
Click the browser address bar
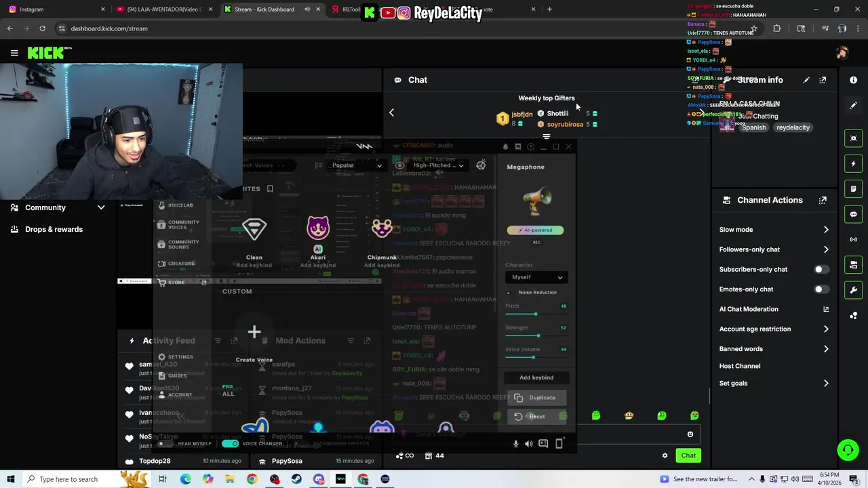click(x=400, y=28)
